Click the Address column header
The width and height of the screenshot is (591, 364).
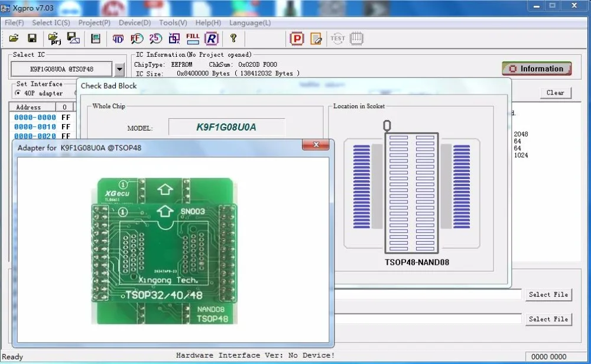coord(33,107)
